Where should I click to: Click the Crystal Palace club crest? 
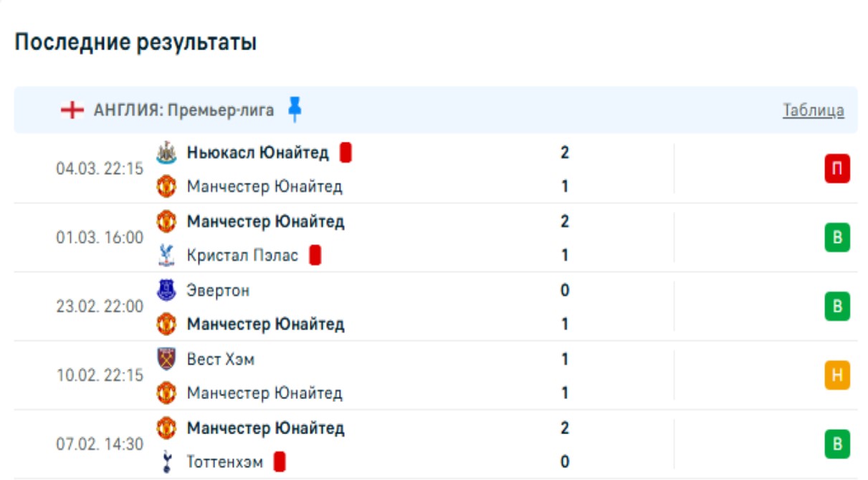pyautogui.click(x=166, y=255)
